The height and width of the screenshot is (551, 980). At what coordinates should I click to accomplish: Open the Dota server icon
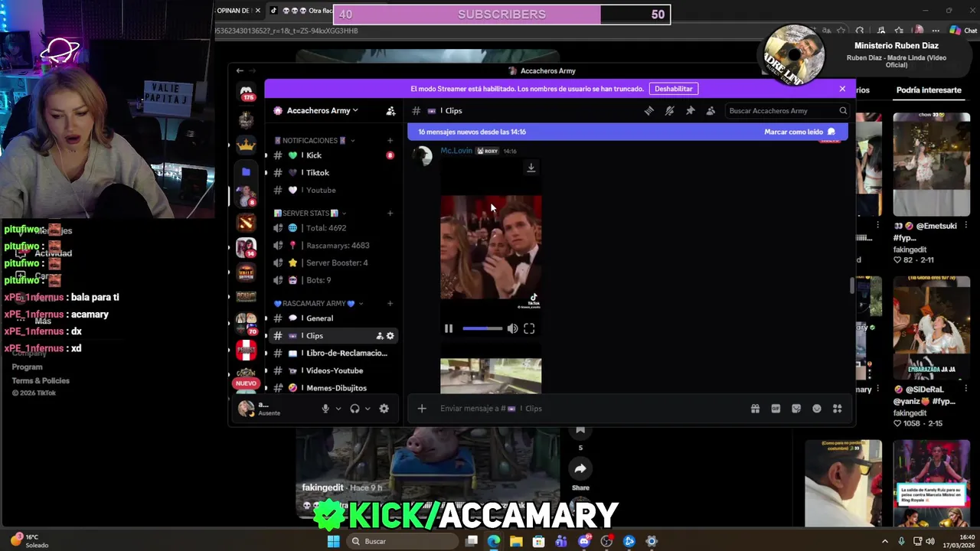pos(246,223)
